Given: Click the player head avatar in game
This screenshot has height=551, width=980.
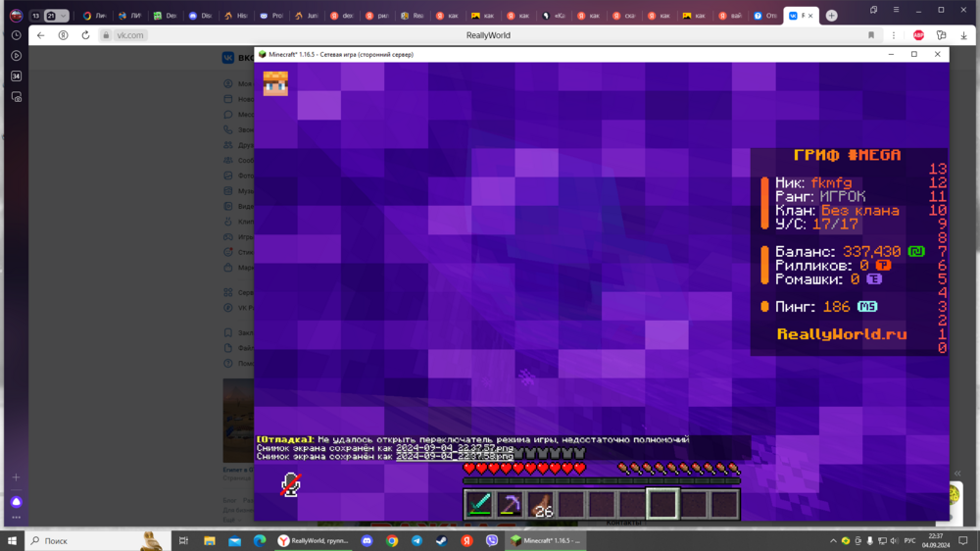Looking at the screenshot, I should [275, 83].
